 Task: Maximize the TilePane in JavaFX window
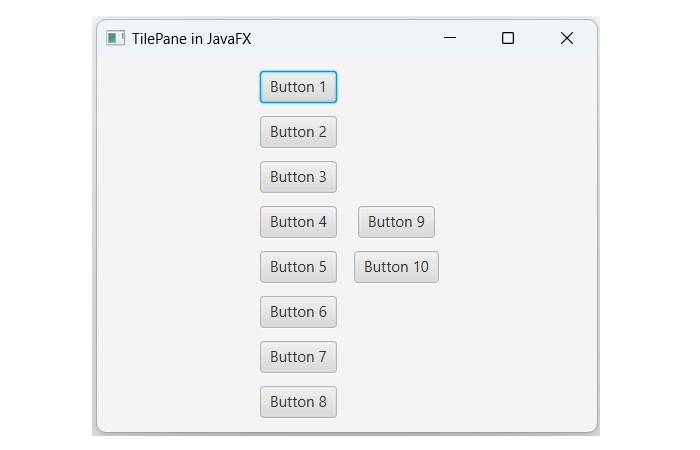pyautogui.click(x=508, y=38)
